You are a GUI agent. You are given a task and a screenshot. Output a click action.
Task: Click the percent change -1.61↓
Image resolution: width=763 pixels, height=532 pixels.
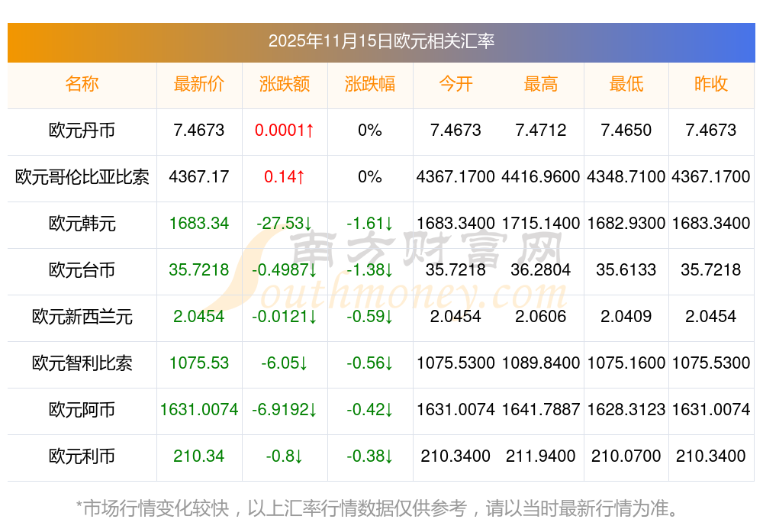pyautogui.click(x=370, y=224)
